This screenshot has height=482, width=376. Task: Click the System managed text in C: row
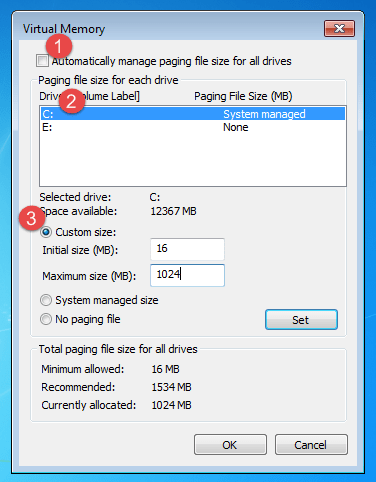click(264, 114)
